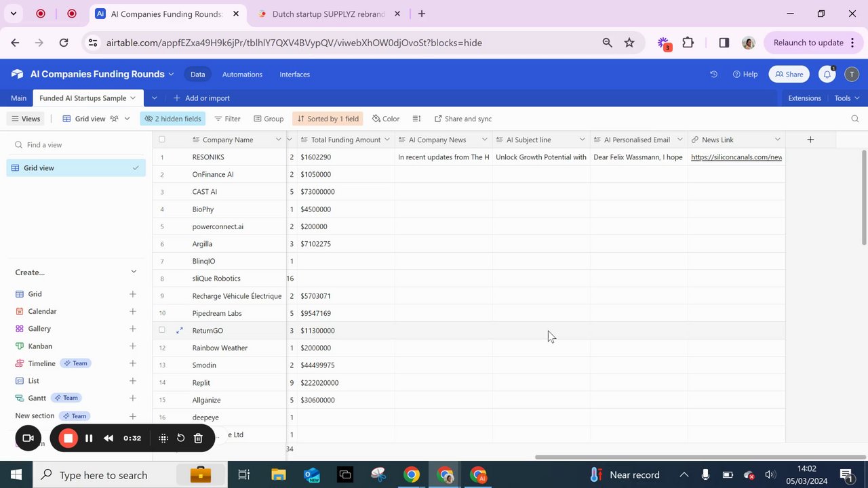This screenshot has height=488, width=868.
Task: Add a new Gantt view
Action: click(133, 398)
